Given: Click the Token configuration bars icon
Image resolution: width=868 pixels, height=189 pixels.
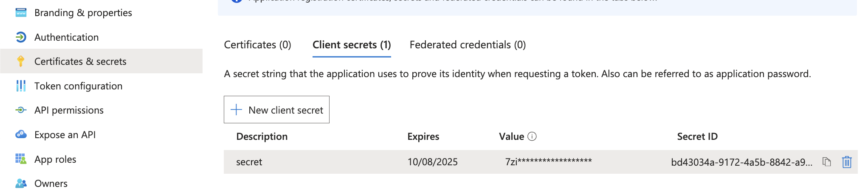Looking at the screenshot, I should [x=21, y=86].
